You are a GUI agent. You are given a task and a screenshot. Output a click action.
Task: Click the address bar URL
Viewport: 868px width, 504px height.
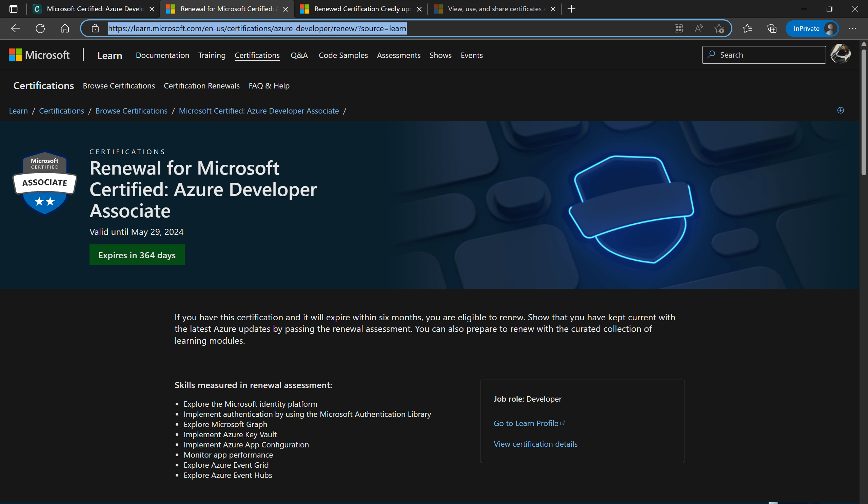click(x=257, y=28)
